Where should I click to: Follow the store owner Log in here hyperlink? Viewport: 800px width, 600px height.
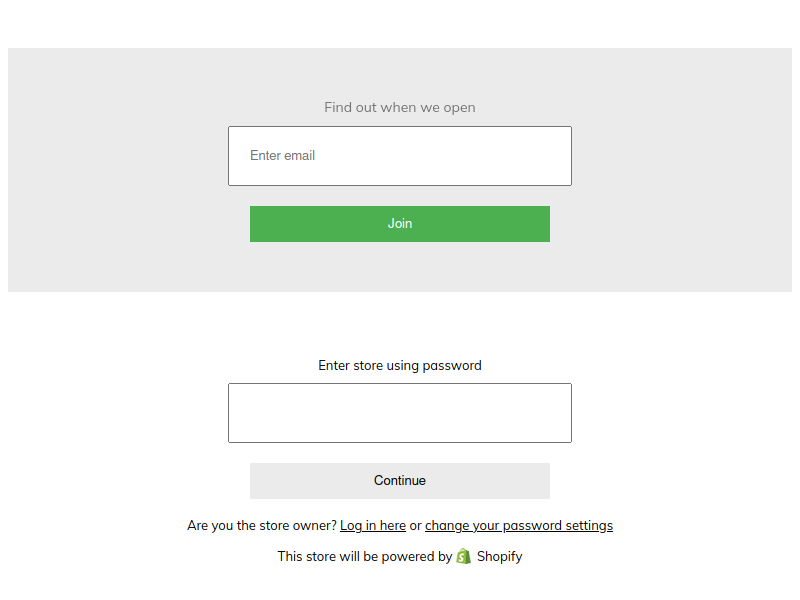point(373,525)
